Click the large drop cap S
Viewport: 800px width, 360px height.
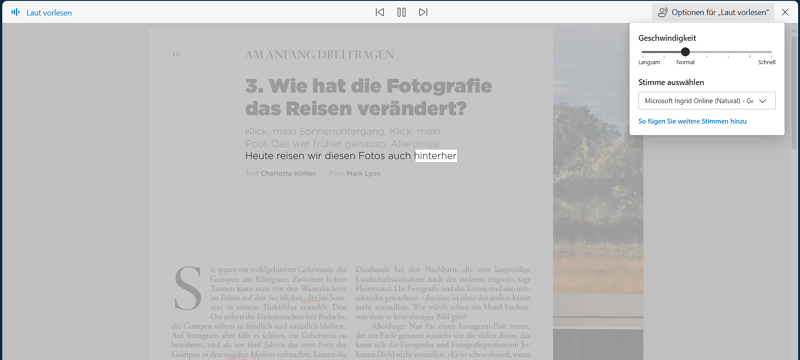click(x=187, y=288)
